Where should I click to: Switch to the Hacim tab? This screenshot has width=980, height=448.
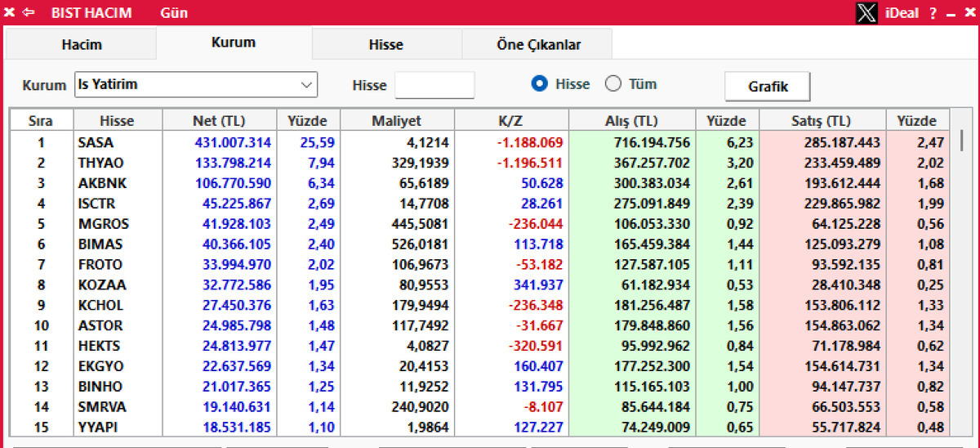pyautogui.click(x=82, y=45)
